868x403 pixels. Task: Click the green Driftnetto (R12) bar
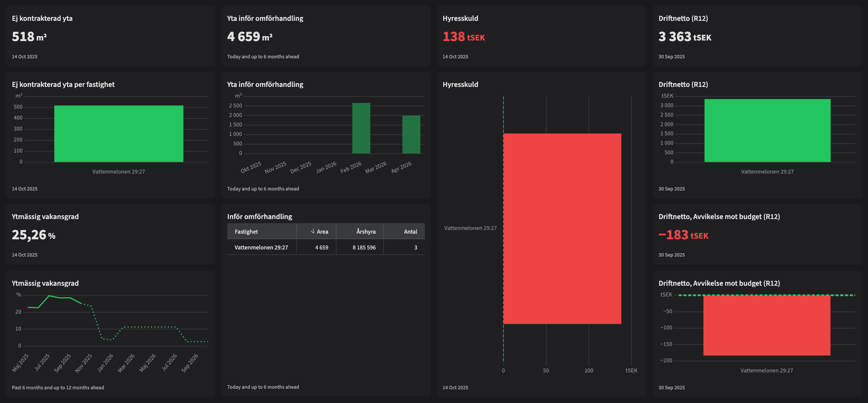[x=767, y=130]
